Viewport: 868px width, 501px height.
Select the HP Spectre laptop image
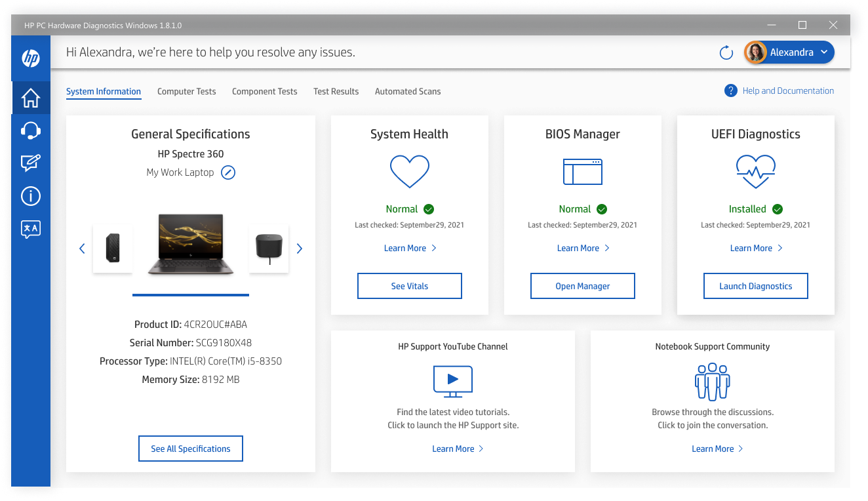pos(191,244)
